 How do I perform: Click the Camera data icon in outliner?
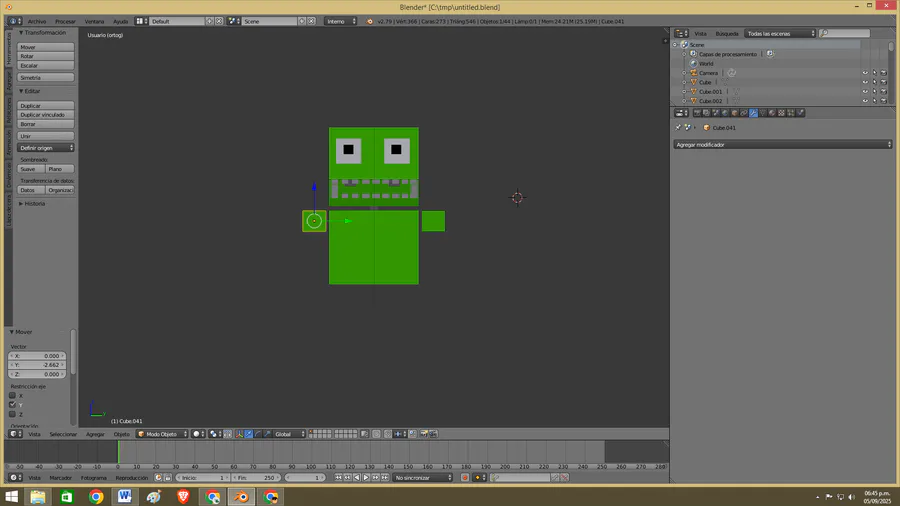coord(731,73)
